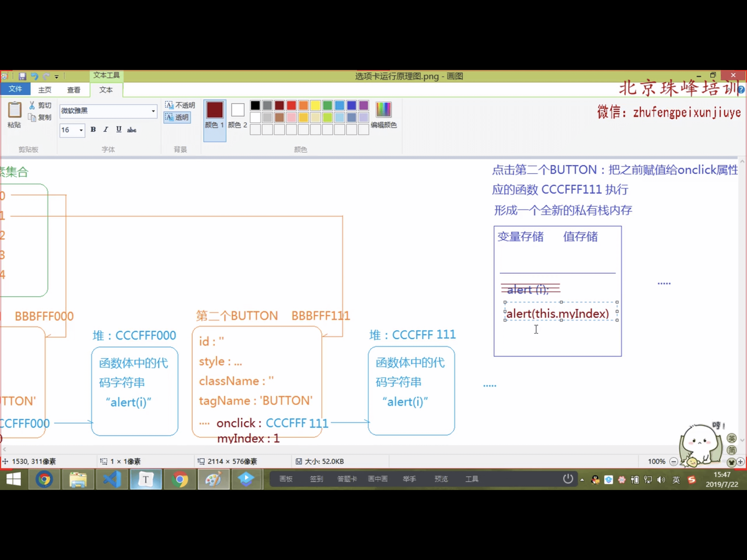Open Visual Studio Code from the taskbar
This screenshot has width=747, height=560.
coord(112,479)
